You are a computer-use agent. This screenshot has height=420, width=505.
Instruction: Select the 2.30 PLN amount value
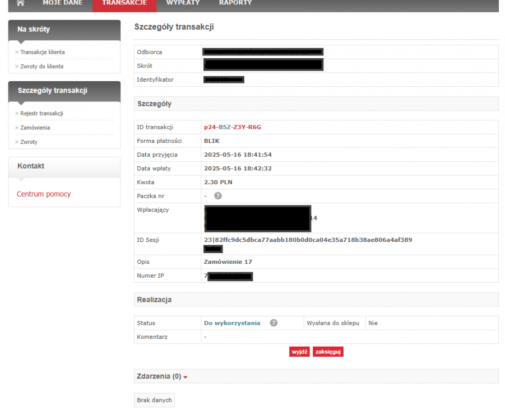point(218,182)
